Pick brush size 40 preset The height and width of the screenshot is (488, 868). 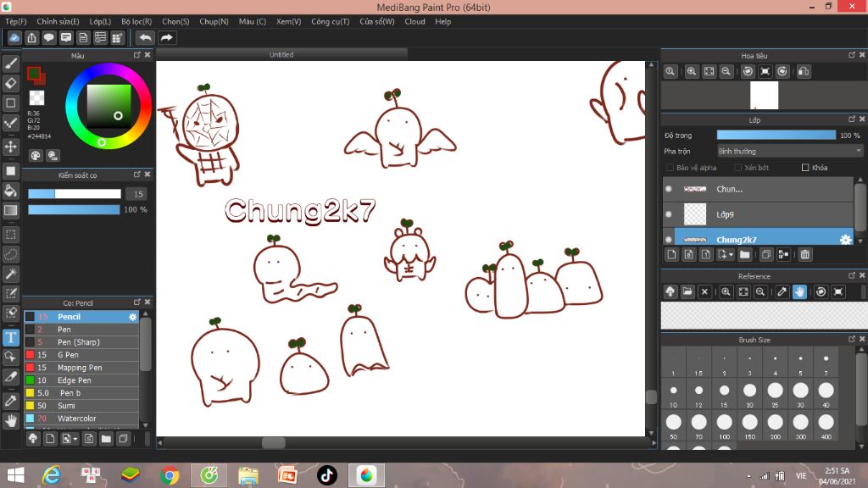click(x=826, y=394)
